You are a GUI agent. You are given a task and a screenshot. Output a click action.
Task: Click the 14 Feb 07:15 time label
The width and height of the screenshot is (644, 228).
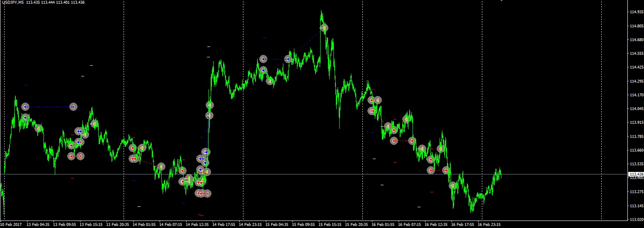coord(171,224)
